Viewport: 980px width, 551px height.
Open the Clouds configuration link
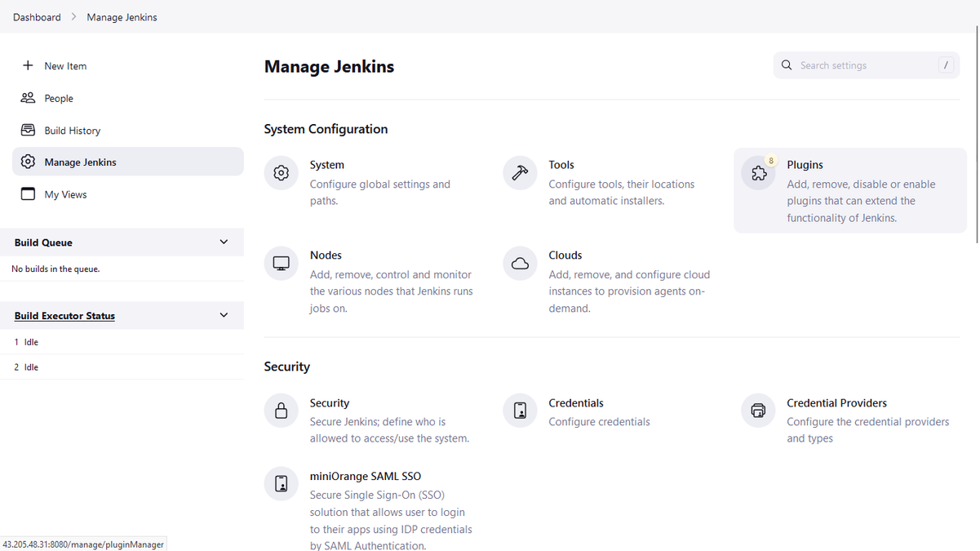coord(565,256)
